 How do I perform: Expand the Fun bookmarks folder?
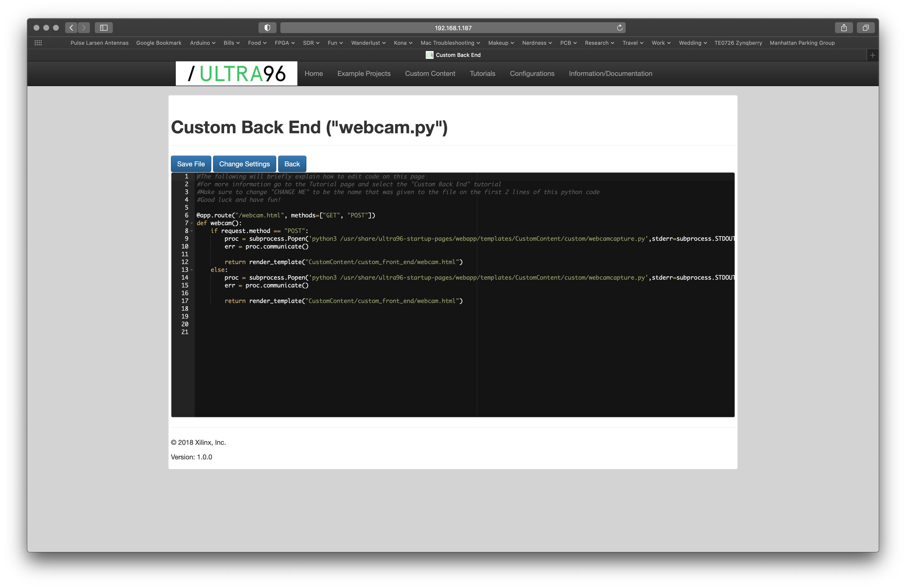pyautogui.click(x=335, y=43)
